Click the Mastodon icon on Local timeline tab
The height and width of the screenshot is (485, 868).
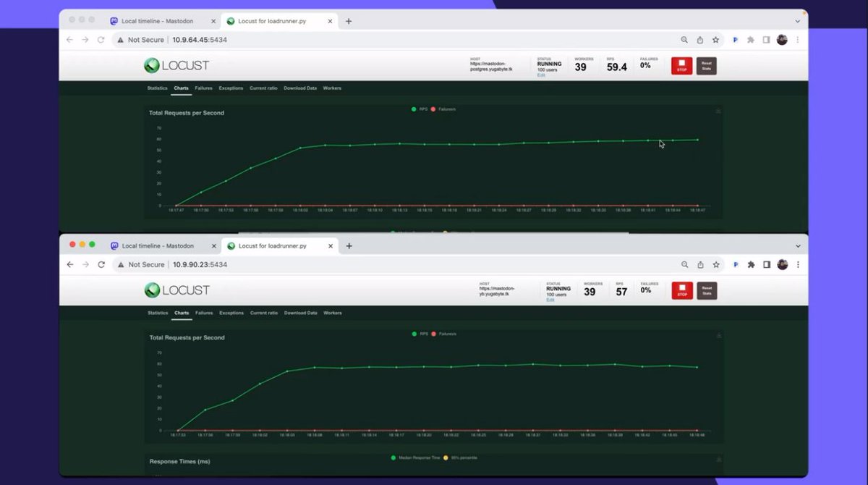click(114, 21)
